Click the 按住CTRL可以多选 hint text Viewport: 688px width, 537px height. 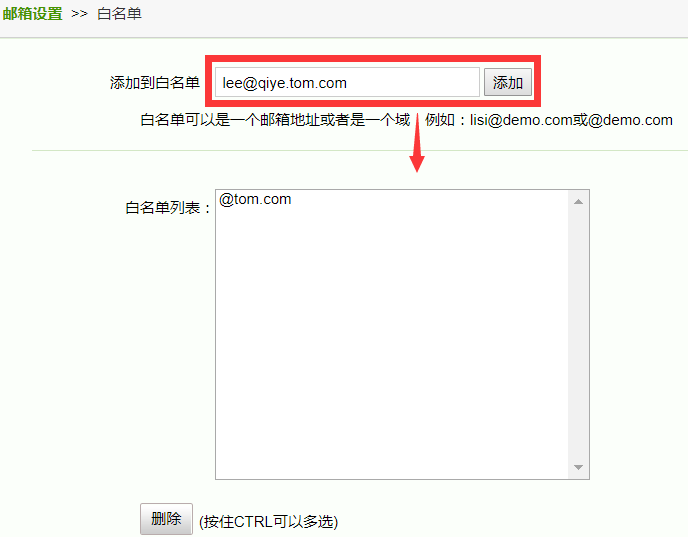[x=269, y=522]
